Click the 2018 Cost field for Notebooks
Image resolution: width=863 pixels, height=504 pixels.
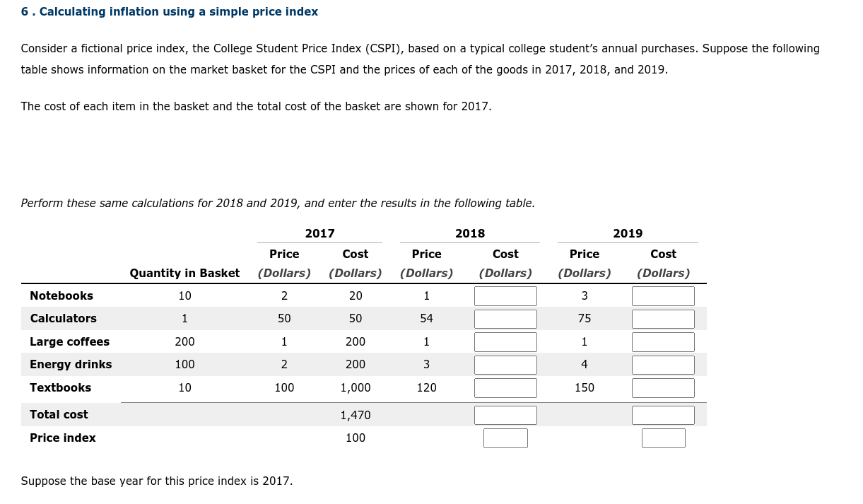coord(505,295)
